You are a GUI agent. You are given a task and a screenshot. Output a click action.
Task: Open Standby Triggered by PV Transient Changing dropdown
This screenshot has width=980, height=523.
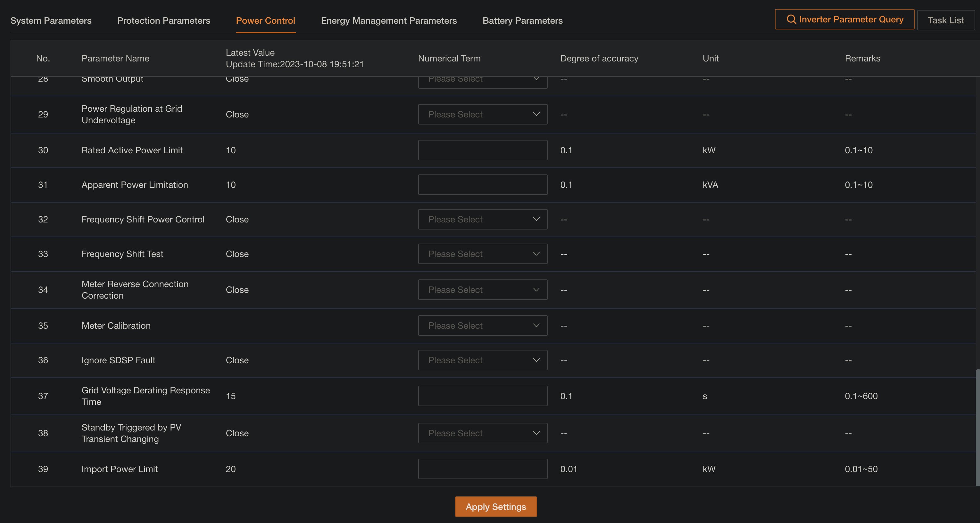point(482,433)
